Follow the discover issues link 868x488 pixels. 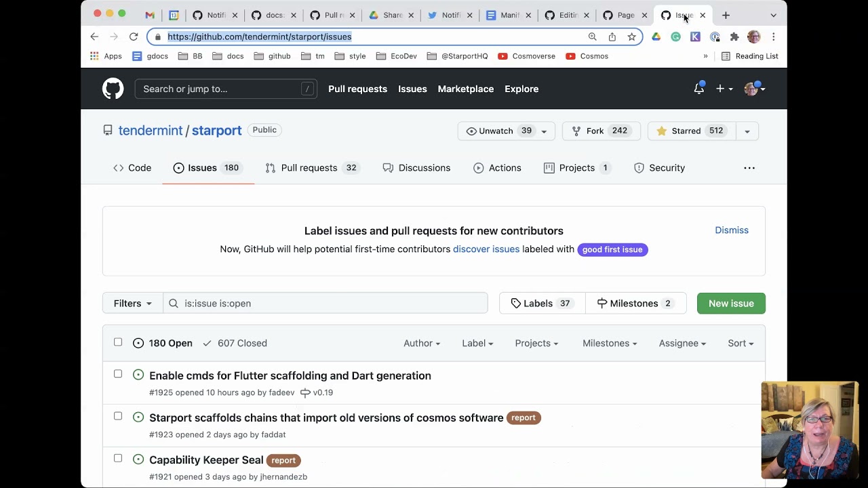pyautogui.click(x=486, y=249)
